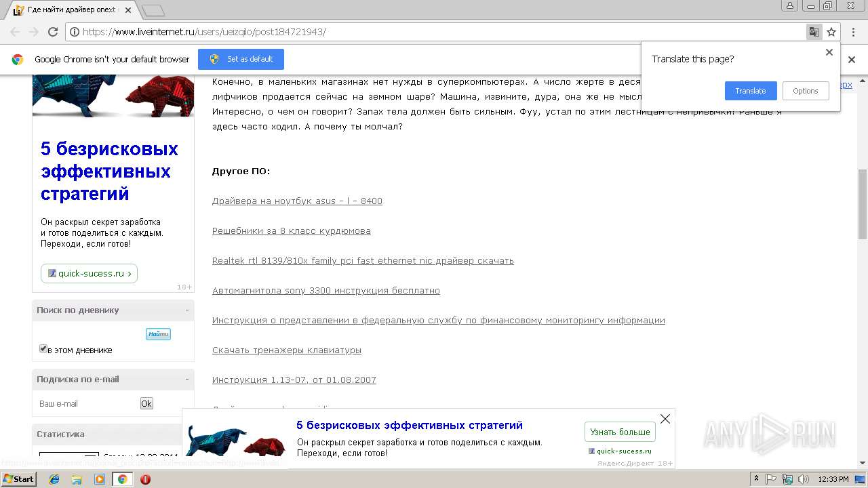868x488 pixels.
Task: Open the new tab button
Action: coord(153,10)
